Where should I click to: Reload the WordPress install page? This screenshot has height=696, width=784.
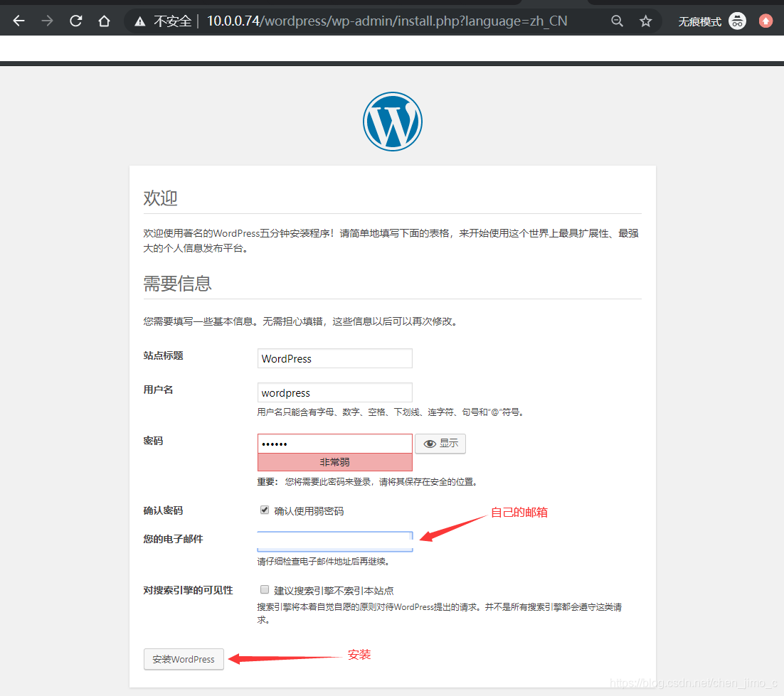pos(75,21)
